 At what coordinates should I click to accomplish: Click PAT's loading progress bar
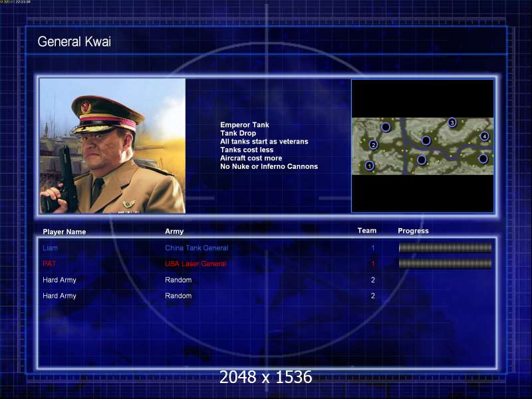click(445, 263)
